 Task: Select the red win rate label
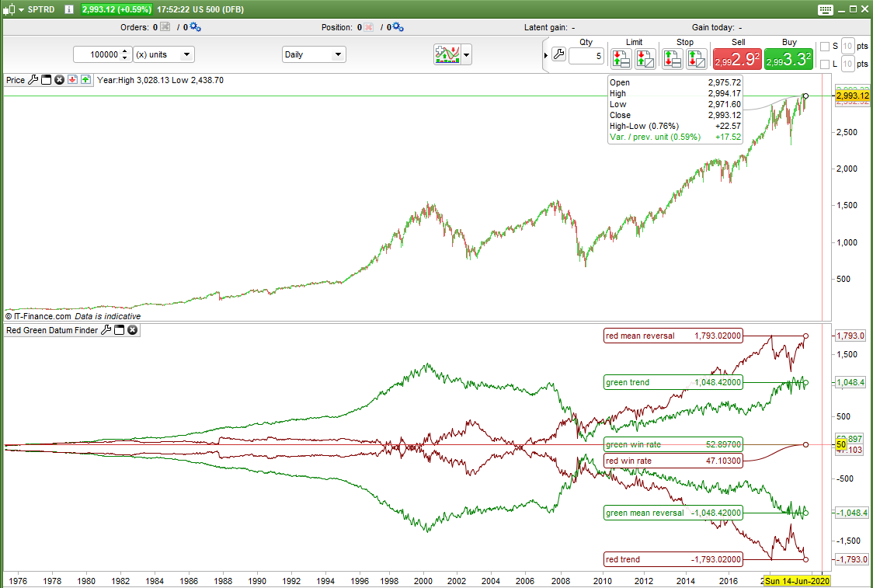673,461
